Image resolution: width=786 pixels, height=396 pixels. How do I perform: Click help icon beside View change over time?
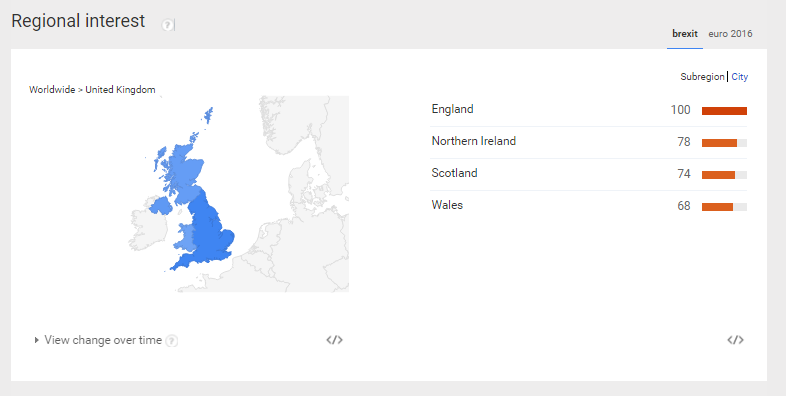point(172,341)
